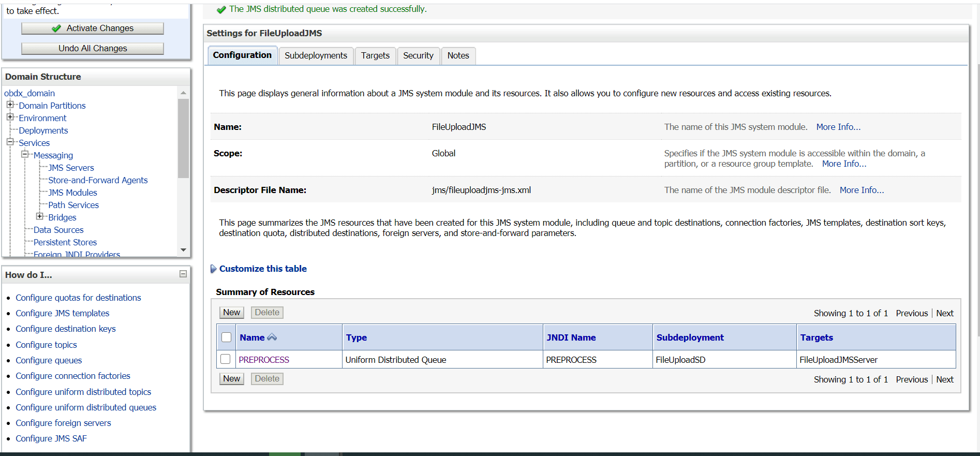Sort table by JNDI Name column
This screenshot has width=980, height=456.
tap(571, 337)
